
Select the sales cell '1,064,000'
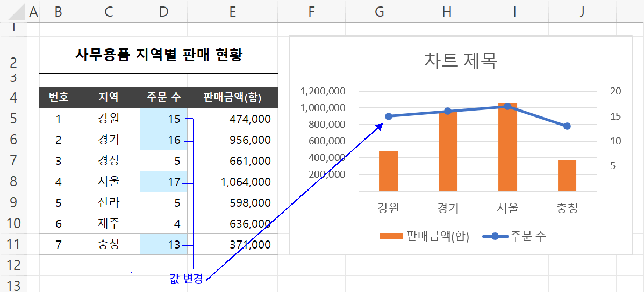(232, 181)
